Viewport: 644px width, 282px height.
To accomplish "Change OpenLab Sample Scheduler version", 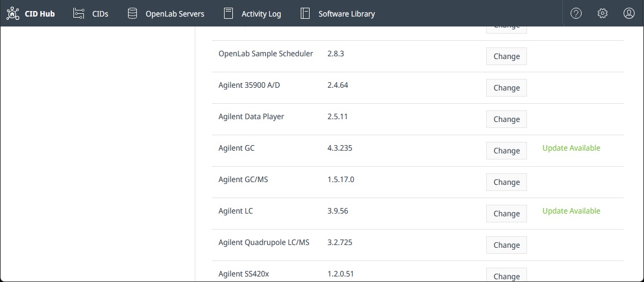I will tap(507, 56).
